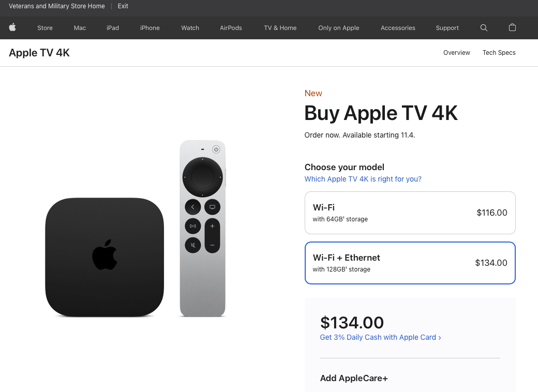Open the iPad menu item
The width and height of the screenshot is (538, 392).
[113, 28]
